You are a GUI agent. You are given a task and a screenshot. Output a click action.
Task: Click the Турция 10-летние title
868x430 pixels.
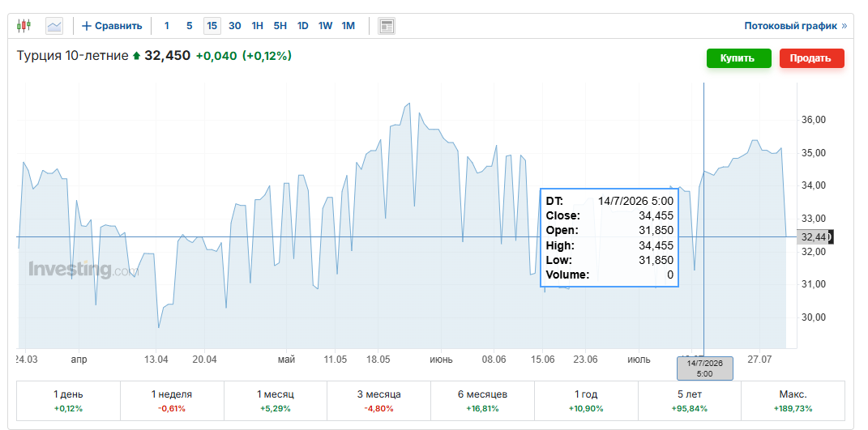[72, 56]
